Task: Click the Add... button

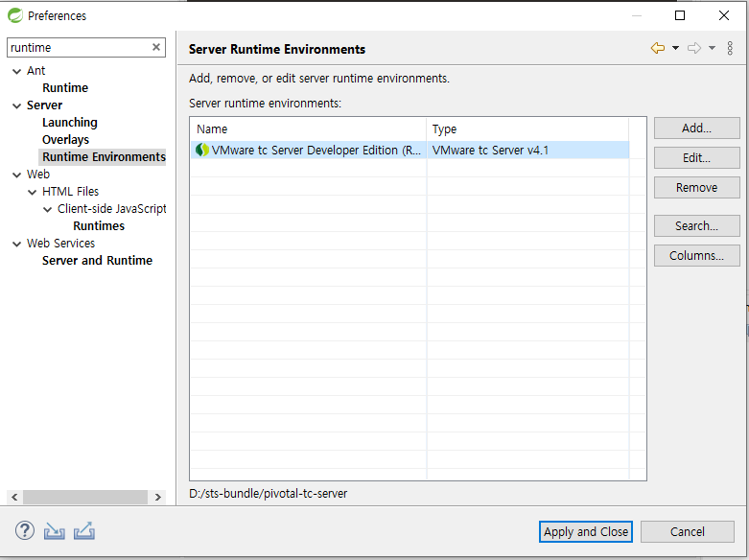Action: [696, 128]
